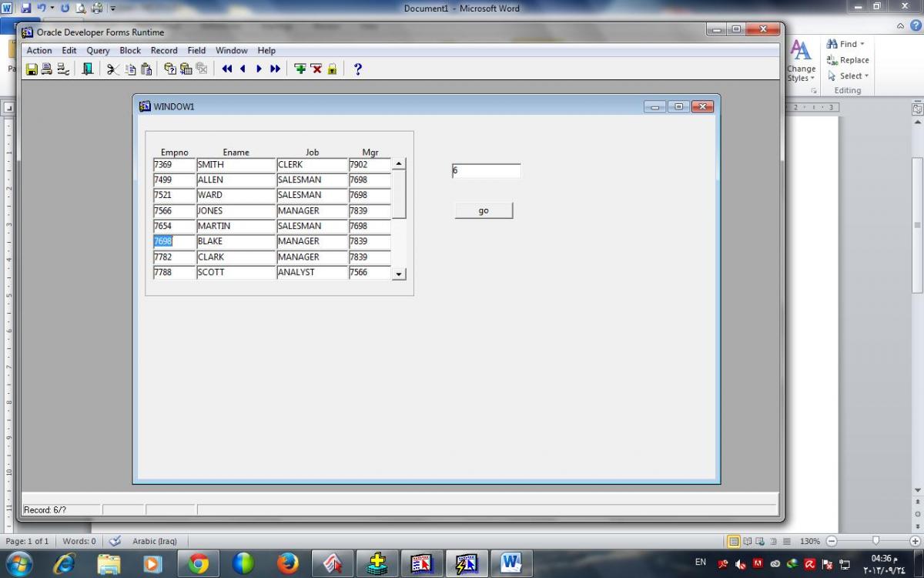924x578 pixels.
Task: Click the Cut scissors icon
Action: (113, 69)
